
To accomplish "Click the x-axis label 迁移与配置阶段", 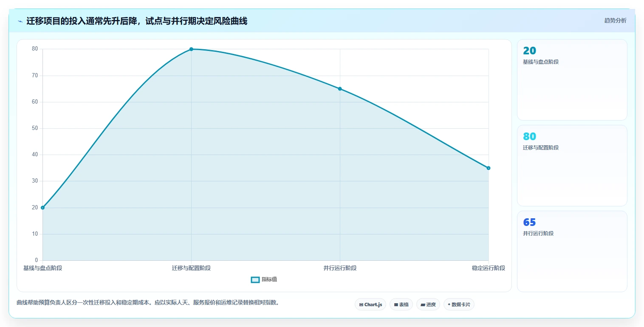I will pos(191,268).
